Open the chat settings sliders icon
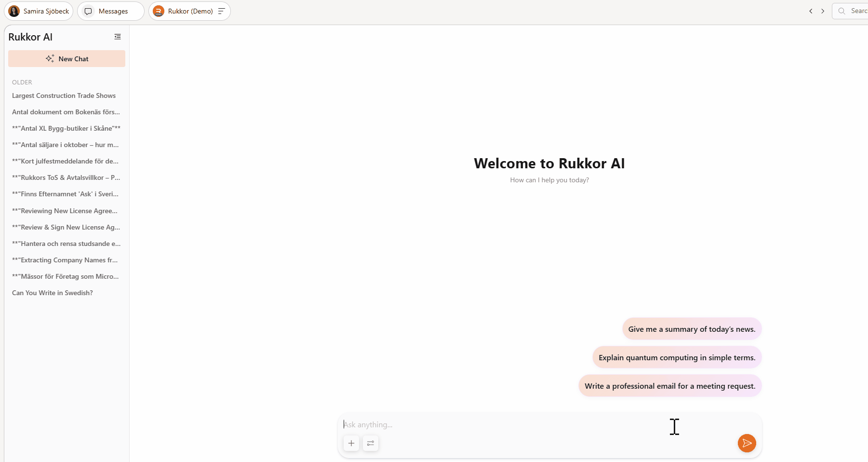The image size is (868, 462). [x=371, y=443]
